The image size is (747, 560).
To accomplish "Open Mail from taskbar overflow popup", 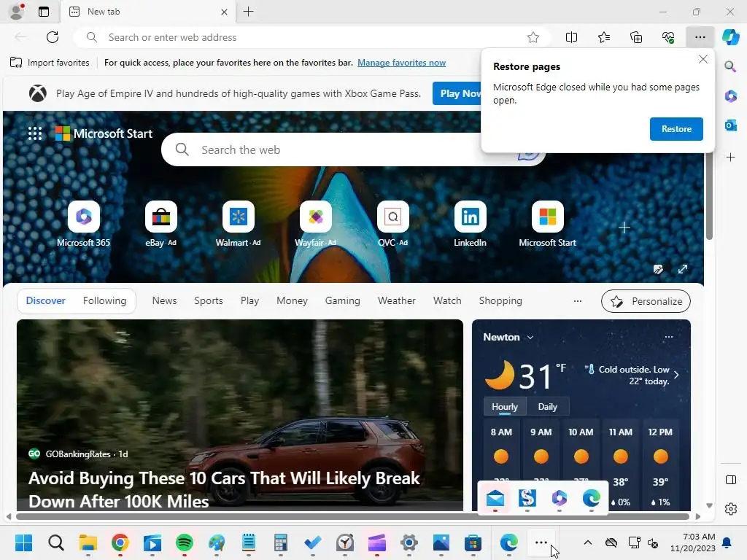I will tap(495, 499).
